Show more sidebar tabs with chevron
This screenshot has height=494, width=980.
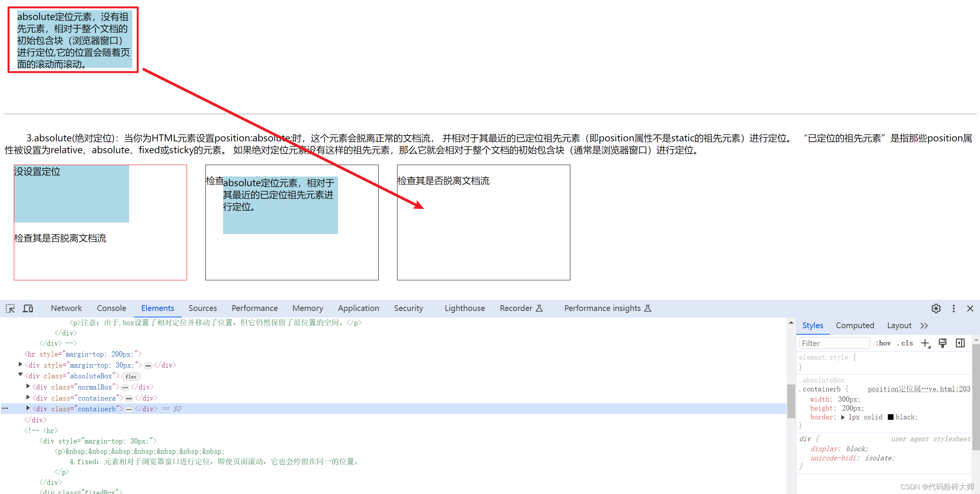924,326
